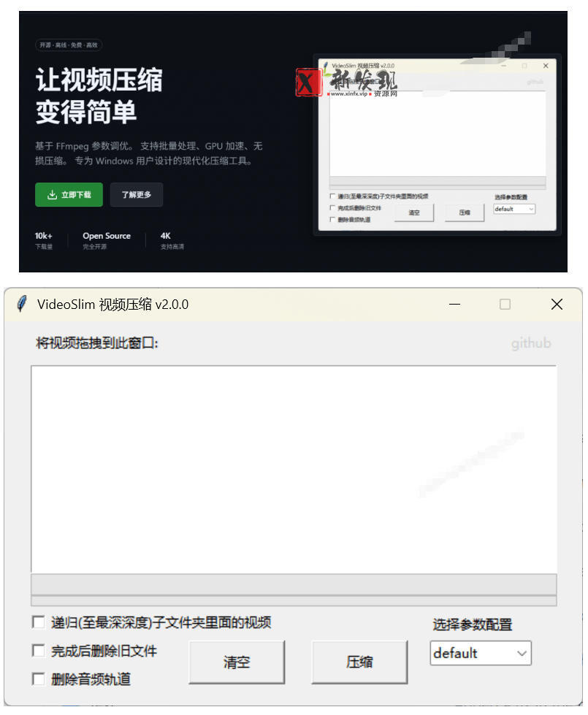Image resolution: width=588 pixels, height=715 pixels.
Task: Click the 了解更多 learn more button
Action: [137, 195]
